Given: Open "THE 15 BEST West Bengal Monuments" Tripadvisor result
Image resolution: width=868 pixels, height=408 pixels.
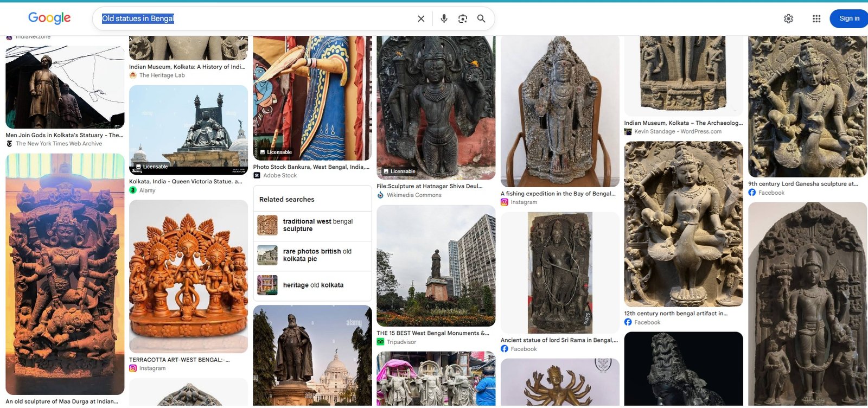Looking at the screenshot, I should (433, 333).
